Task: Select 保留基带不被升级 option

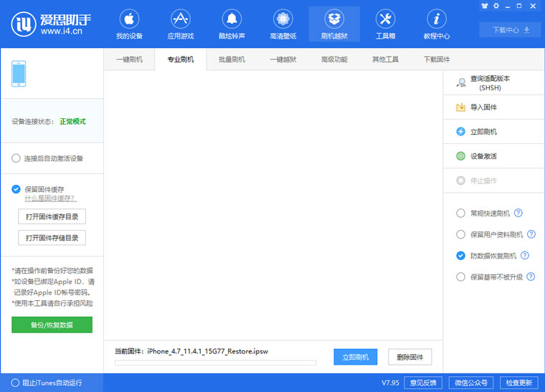Action: click(x=460, y=277)
